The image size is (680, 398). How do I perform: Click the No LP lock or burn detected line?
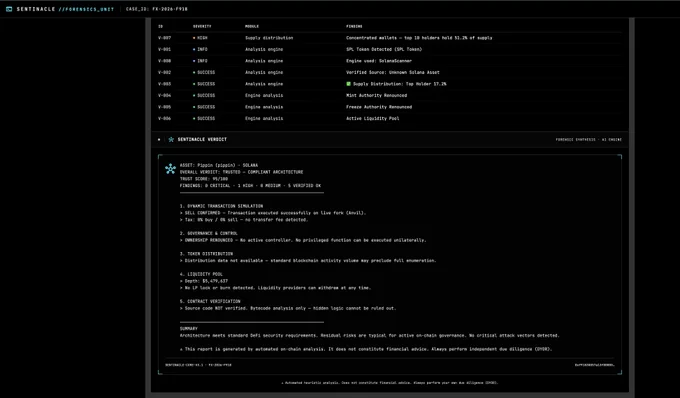pyautogui.click(x=275, y=288)
